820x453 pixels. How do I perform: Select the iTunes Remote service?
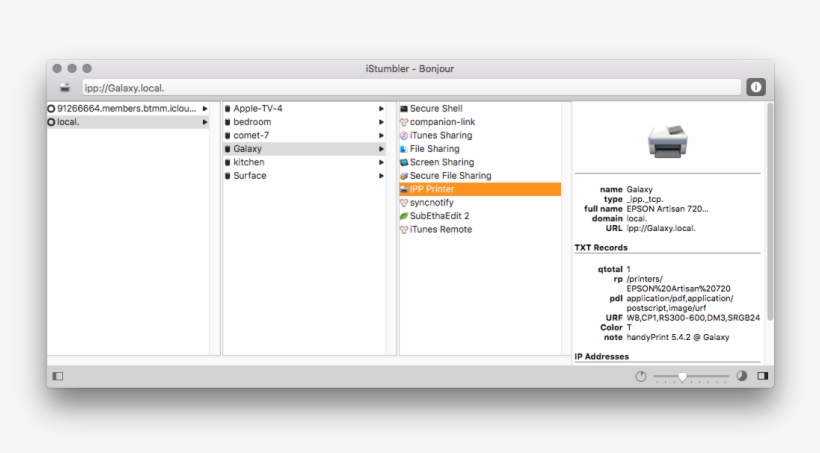click(x=480, y=230)
